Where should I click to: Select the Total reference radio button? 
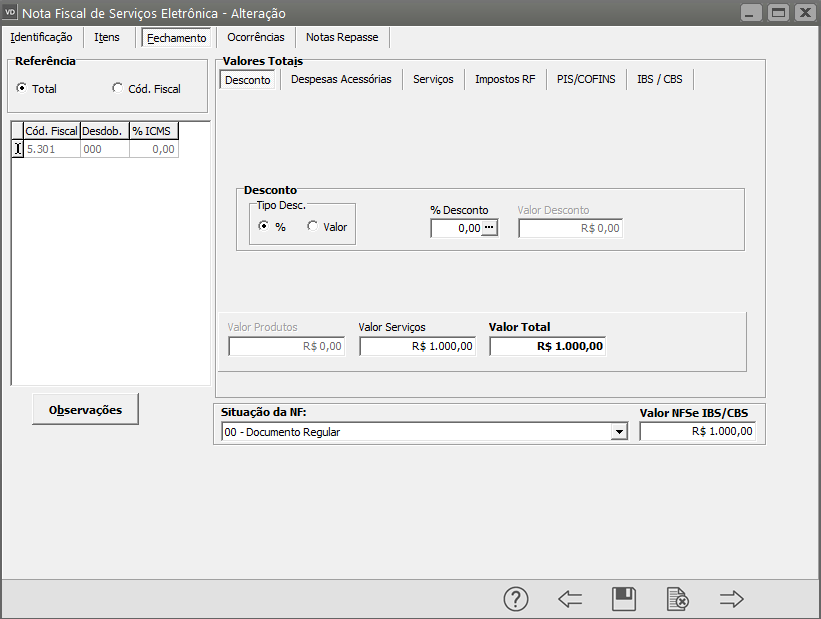[22, 88]
